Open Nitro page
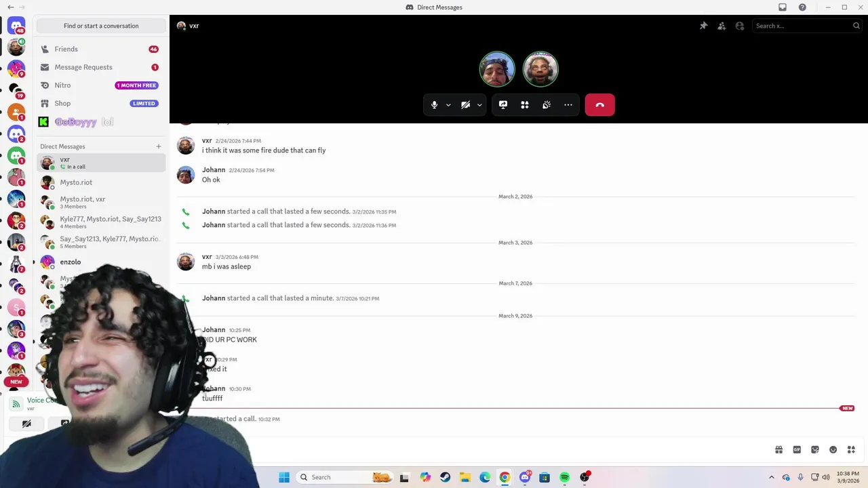 point(101,85)
